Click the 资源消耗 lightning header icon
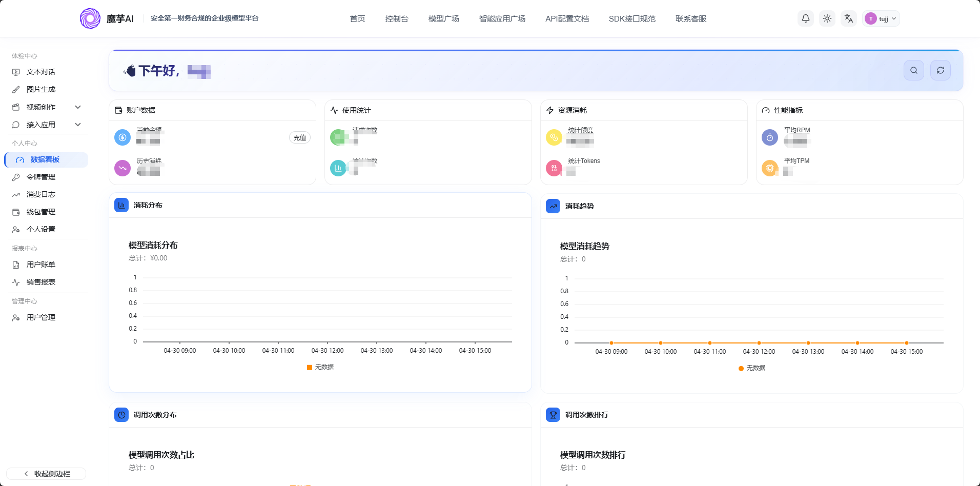 550,110
